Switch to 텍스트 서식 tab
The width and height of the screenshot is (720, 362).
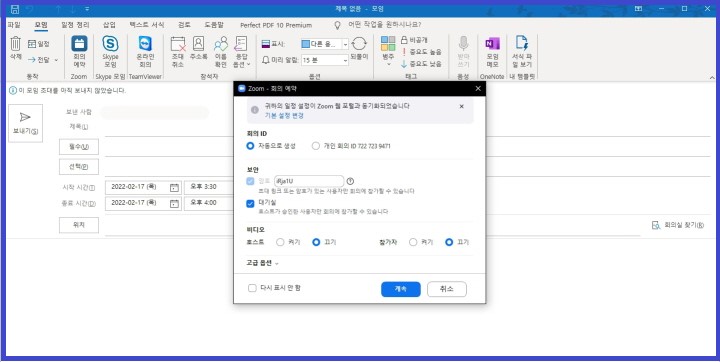(x=146, y=25)
